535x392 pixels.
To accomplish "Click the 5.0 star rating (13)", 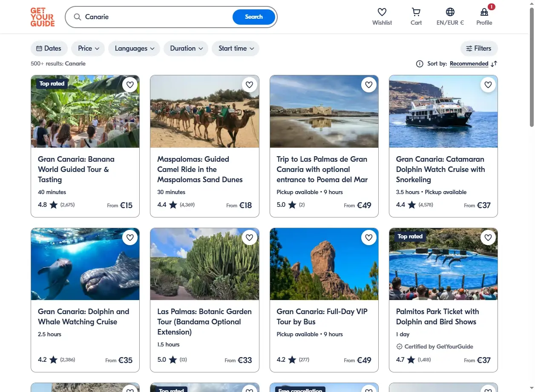I will coord(172,360).
